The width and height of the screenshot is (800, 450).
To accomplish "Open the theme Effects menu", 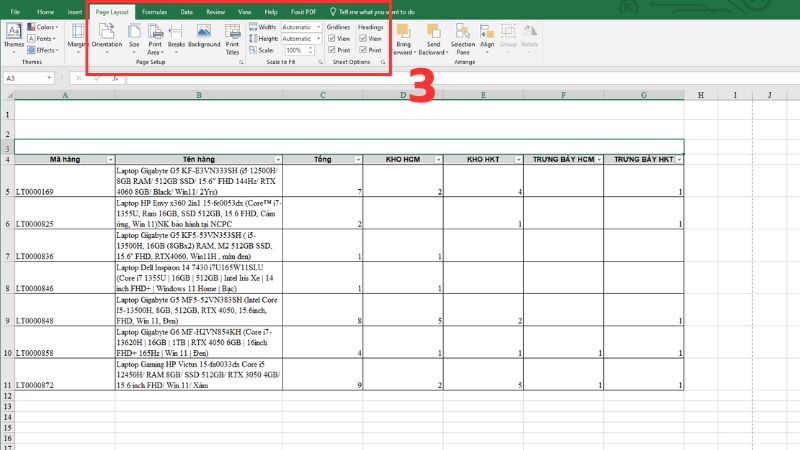I will coord(43,50).
